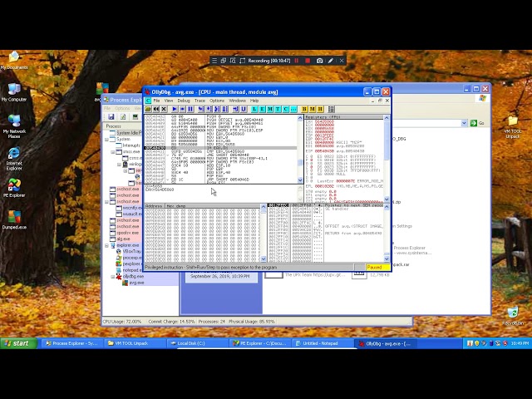532x399 pixels.
Task: Open the Log window with the L icon
Action: pyautogui.click(x=254, y=109)
